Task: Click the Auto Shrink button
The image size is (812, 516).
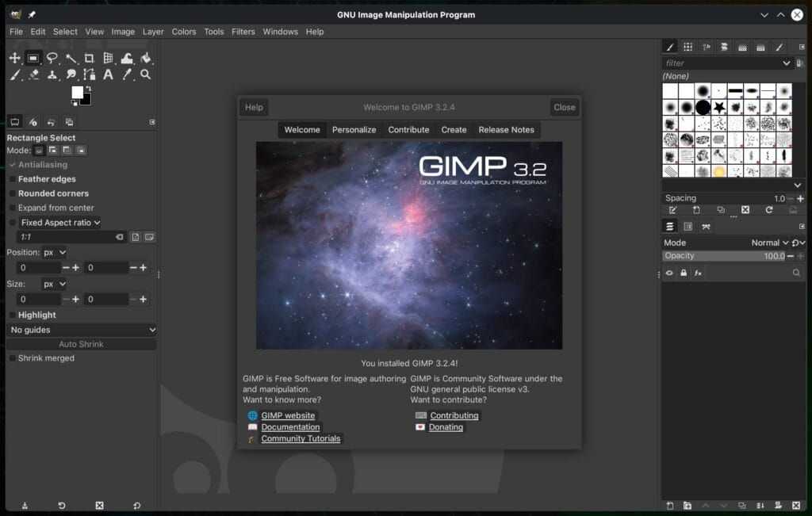Action: (x=80, y=343)
